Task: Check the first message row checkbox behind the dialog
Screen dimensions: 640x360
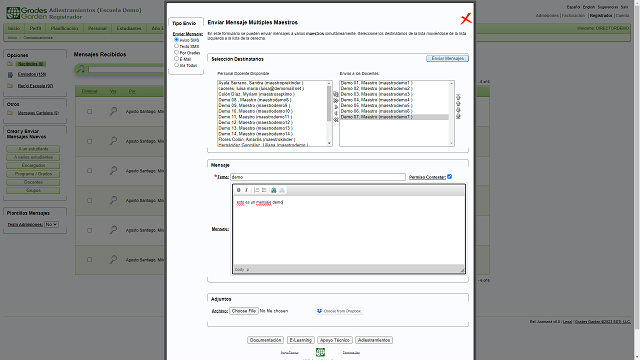Action: (x=89, y=111)
